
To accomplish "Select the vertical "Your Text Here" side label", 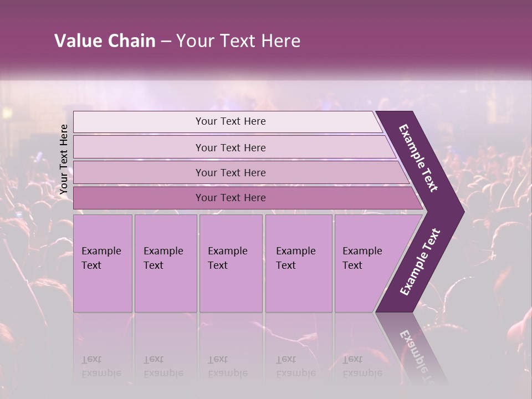I will (x=64, y=159).
